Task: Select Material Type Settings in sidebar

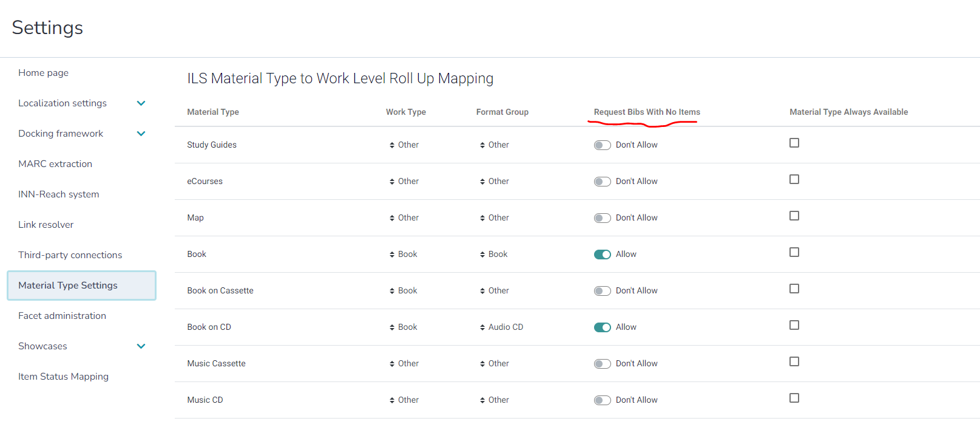Action: pos(81,286)
